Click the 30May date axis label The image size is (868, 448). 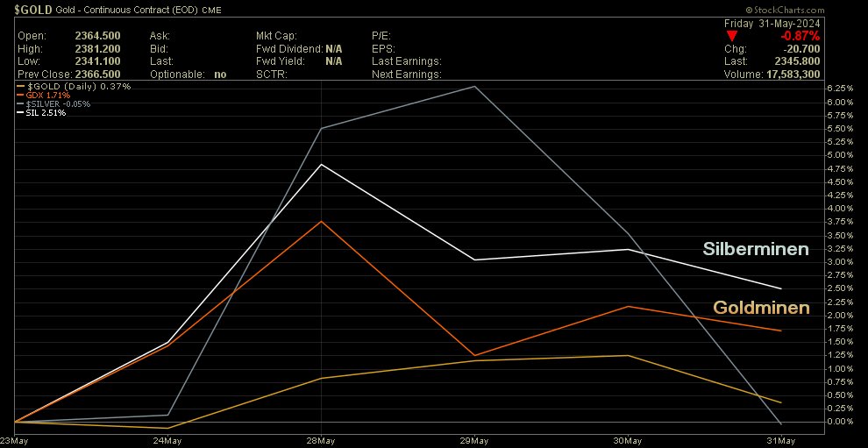[x=629, y=440]
